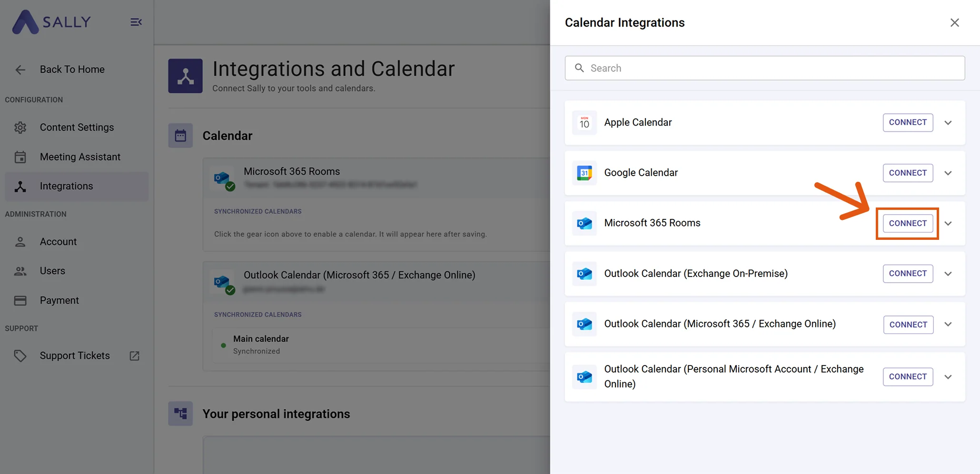The image size is (980, 474).
Task: Click the Sally logo
Action: pos(51,22)
